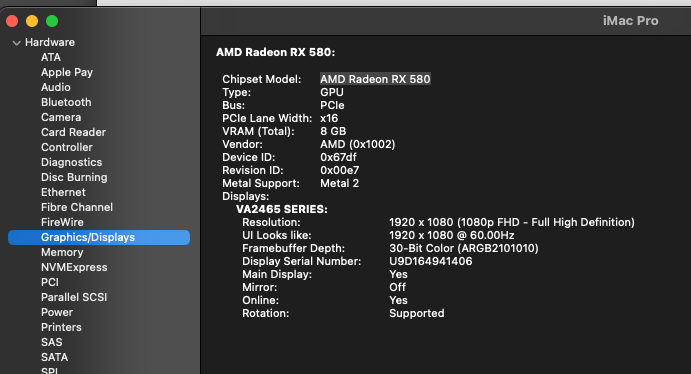Select Parallel SCSI in the sidebar

74,297
